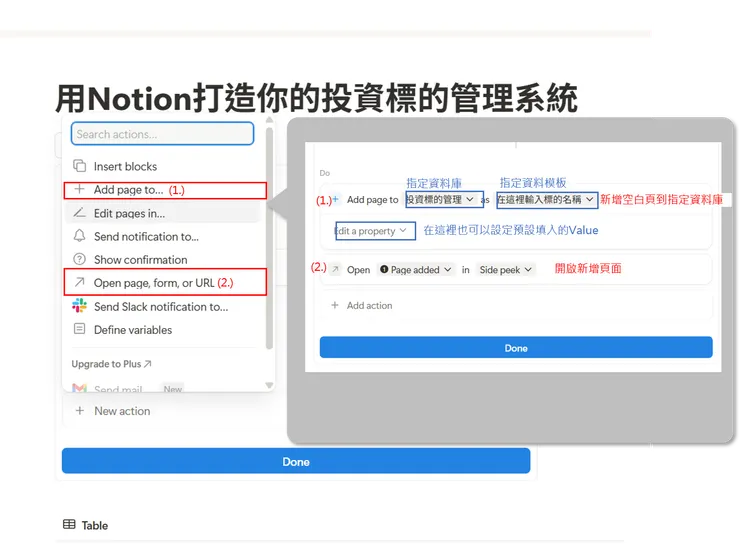Viewport: 740px width, 550px height.
Task: Click the Insert blocks icon
Action: coord(79,166)
